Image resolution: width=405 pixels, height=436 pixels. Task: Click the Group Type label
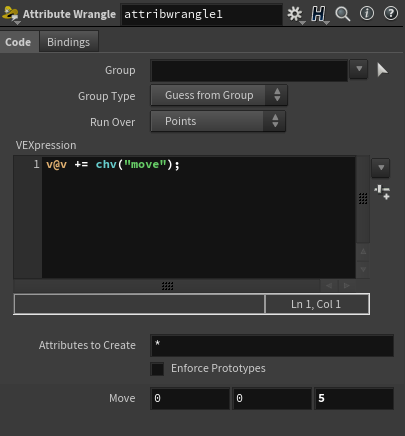coord(107,96)
